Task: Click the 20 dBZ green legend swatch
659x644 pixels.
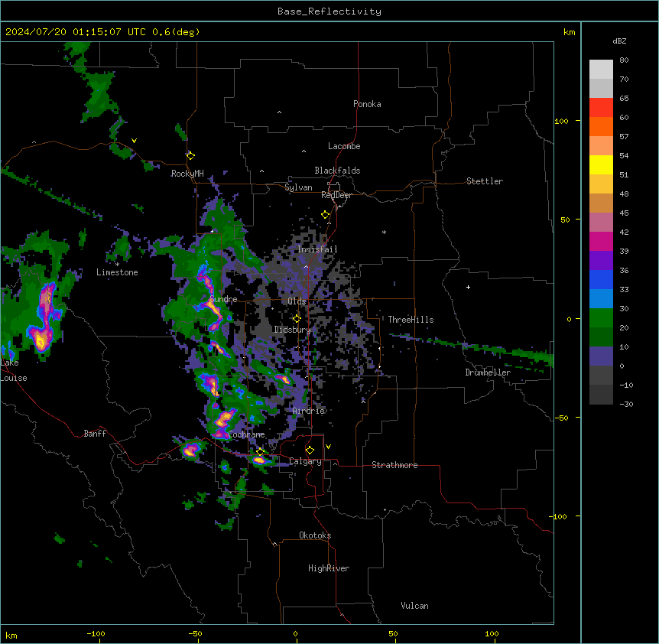Action: [601, 337]
